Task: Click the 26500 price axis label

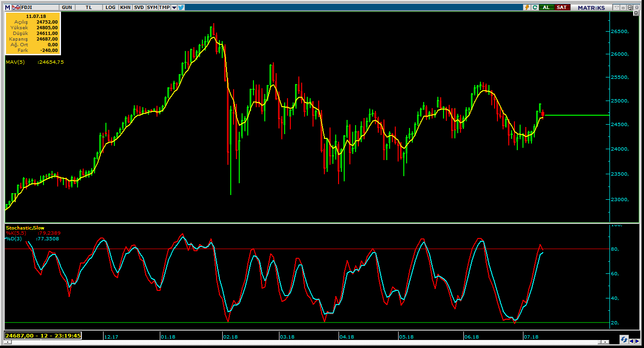Action: [x=619, y=31]
